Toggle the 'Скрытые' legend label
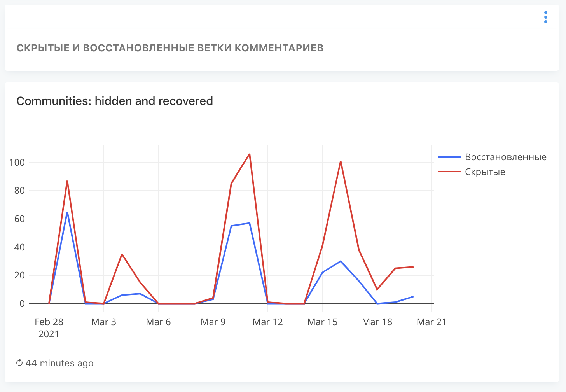Viewport: 566px width, 392px height. point(485,172)
